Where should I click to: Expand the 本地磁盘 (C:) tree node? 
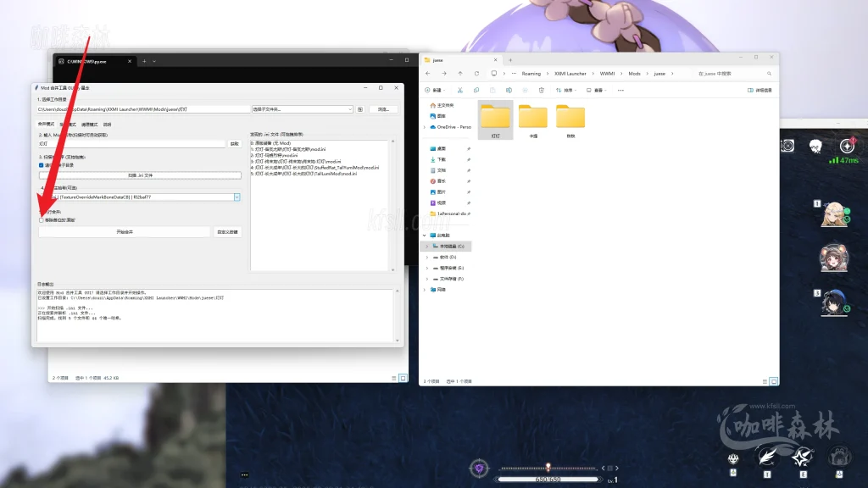[x=426, y=246]
